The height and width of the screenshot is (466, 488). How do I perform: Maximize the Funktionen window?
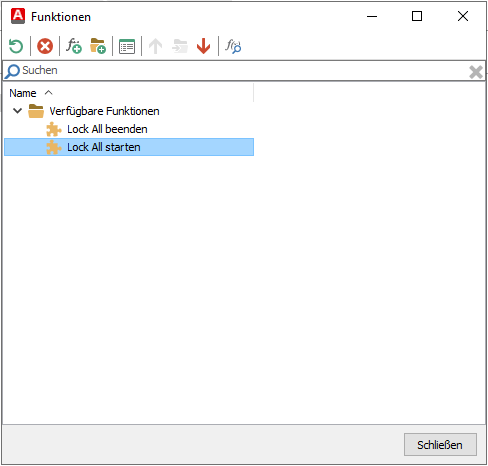tap(417, 16)
